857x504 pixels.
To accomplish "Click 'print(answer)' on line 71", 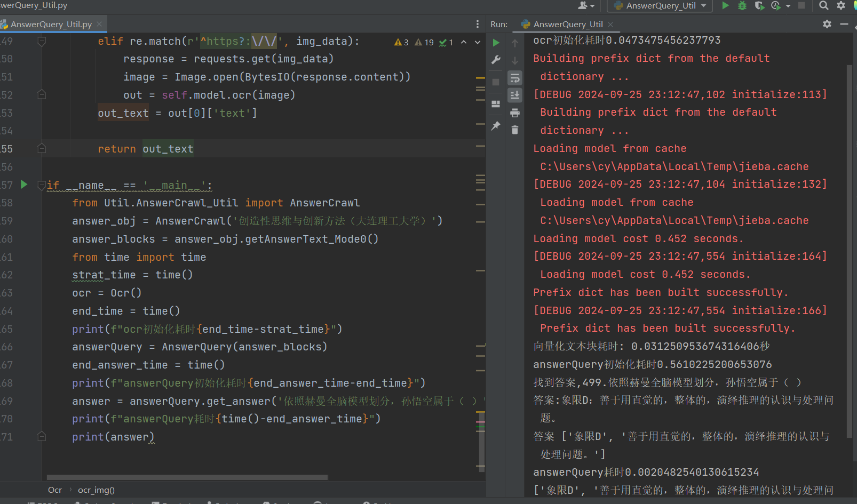I will click(113, 437).
